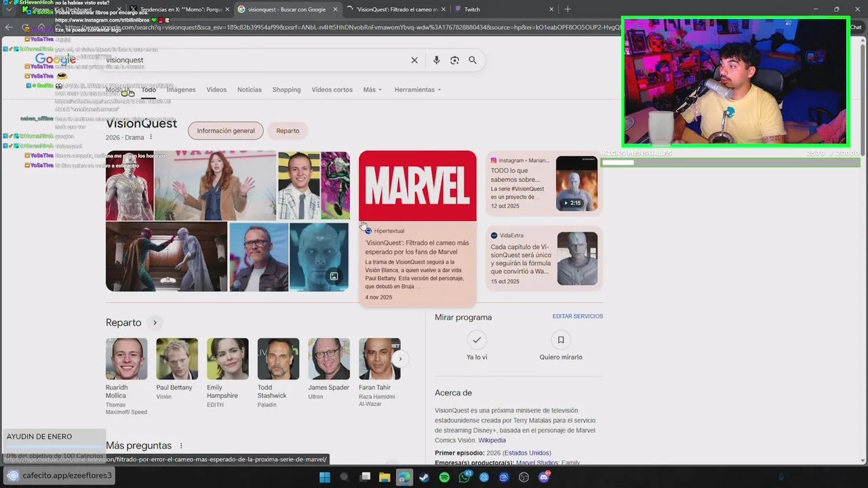
Task: Switch to the Videos cortos tab
Action: pyautogui.click(x=332, y=89)
